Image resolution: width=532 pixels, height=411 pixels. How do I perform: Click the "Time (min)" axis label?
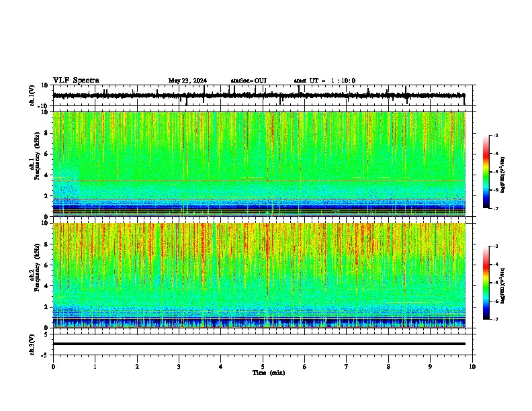[269, 373]
